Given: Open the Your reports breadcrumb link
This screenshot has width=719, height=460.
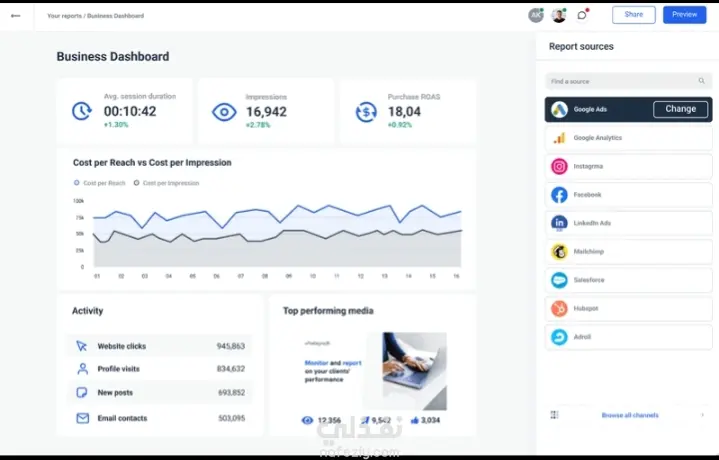Looking at the screenshot, I should [x=64, y=16].
